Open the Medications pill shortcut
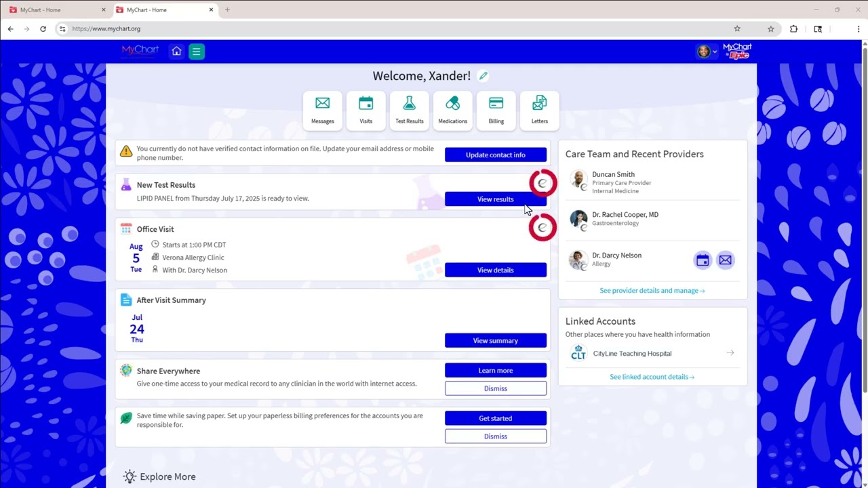Image resolution: width=868 pixels, height=488 pixels. [x=453, y=110]
